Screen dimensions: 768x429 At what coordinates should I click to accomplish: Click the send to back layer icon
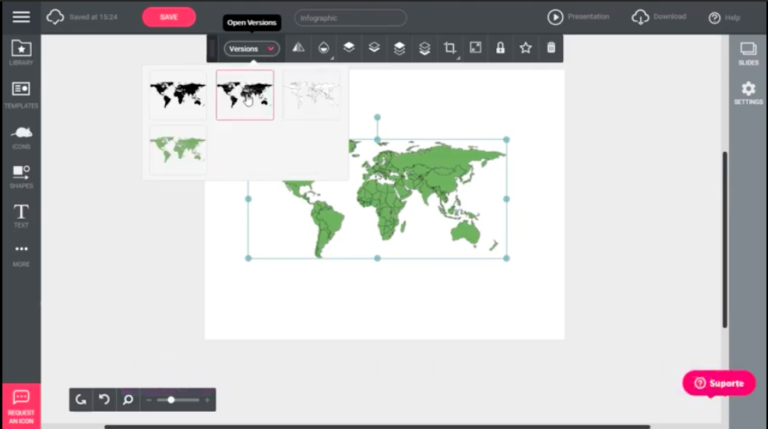(425, 48)
